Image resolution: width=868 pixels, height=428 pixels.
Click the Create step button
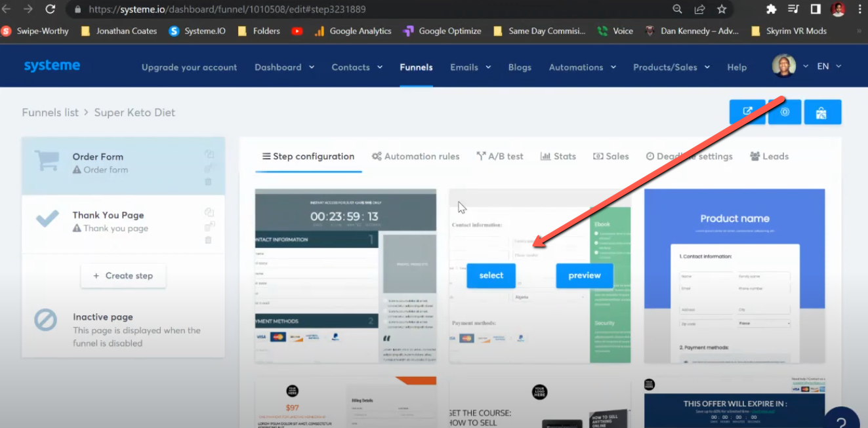pyautogui.click(x=123, y=276)
